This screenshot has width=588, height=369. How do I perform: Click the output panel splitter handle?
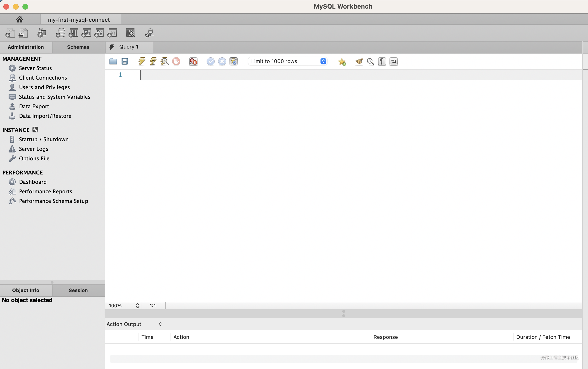tap(343, 313)
